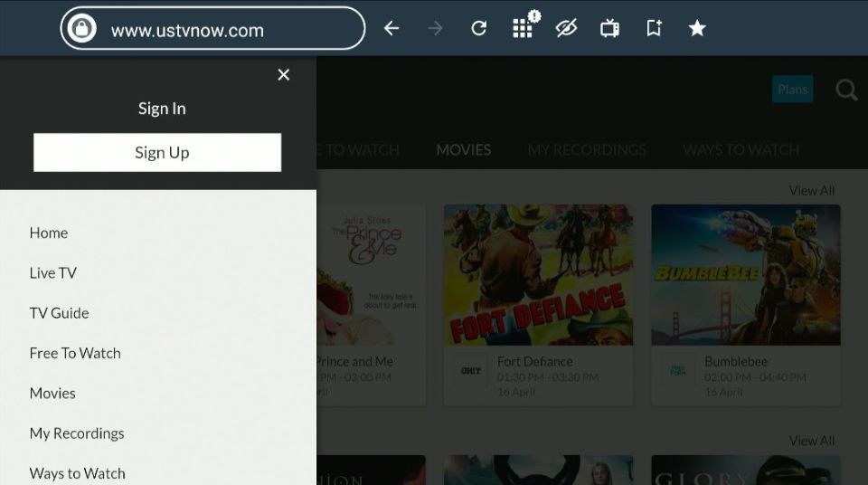This screenshot has height=485, width=868.
Task: Click View All for first row
Action: pyautogui.click(x=812, y=191)
